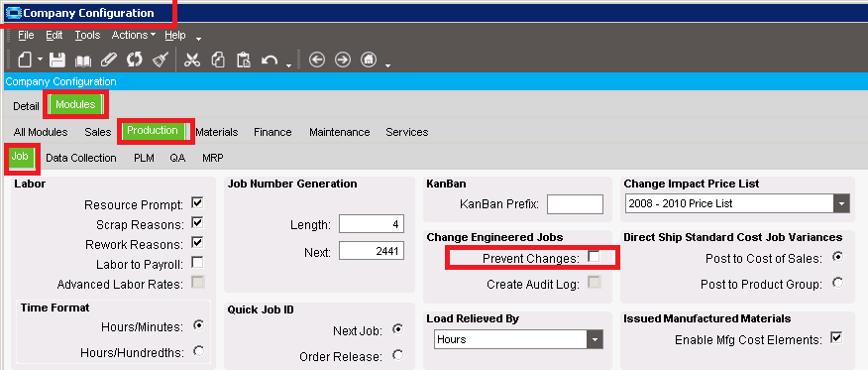Image resolution: width=868 pixels, height=370 pixels.
Task: Click the Advanced Labor Rates checkbox
Action: (197, 282)
